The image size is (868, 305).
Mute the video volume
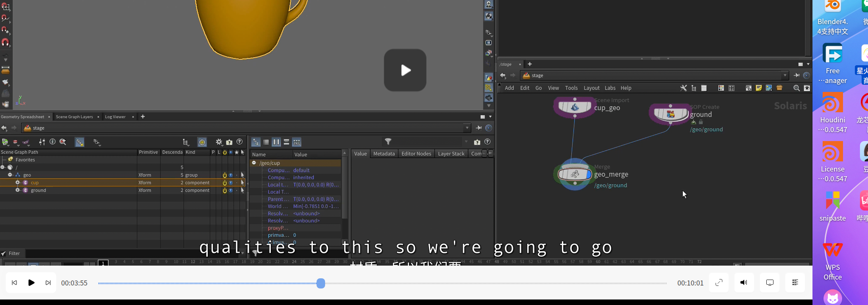pos(744,283)
